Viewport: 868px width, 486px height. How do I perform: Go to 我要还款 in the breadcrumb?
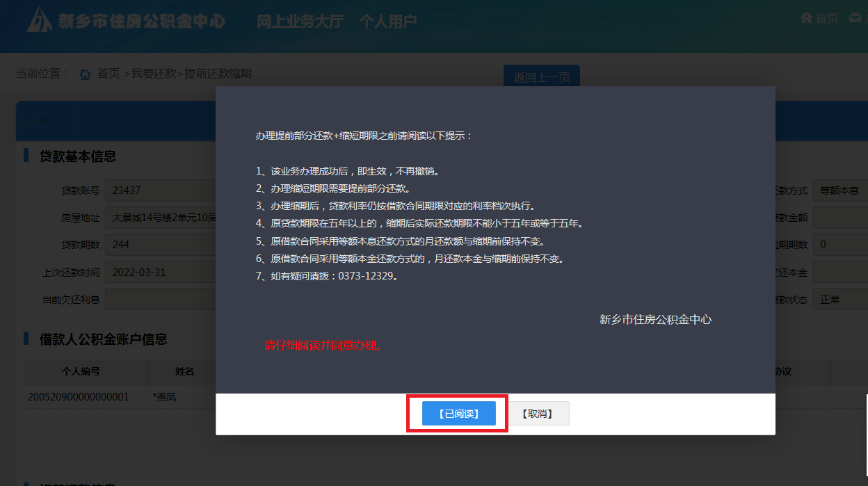(x=154, y=74)
